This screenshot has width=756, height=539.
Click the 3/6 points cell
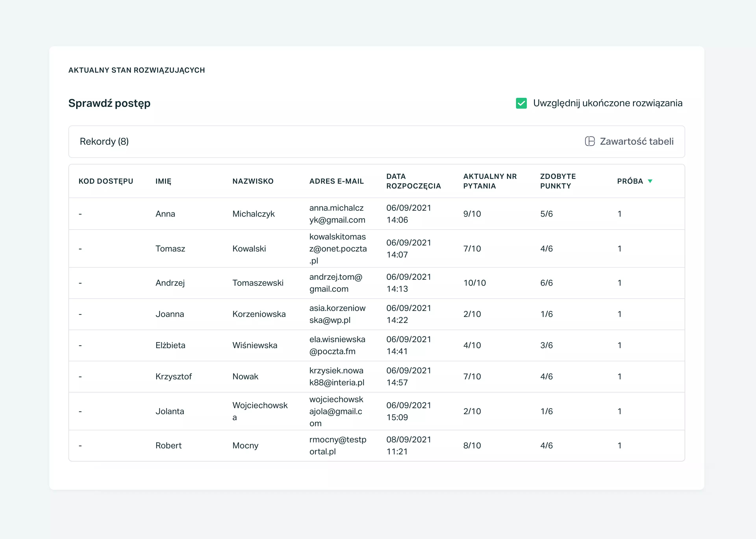click(x=546, y=345)
